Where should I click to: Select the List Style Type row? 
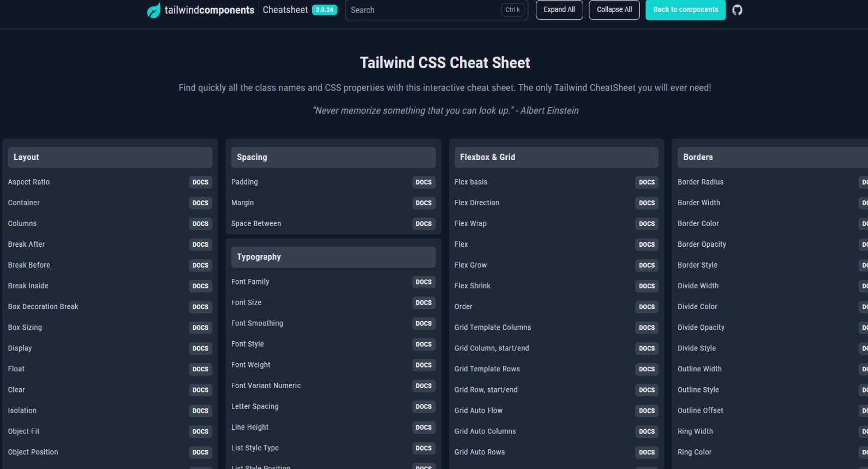[333, 448]
